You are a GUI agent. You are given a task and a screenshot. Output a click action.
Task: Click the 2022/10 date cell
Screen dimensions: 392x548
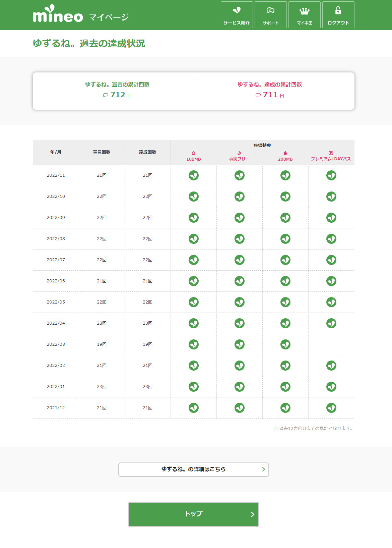coord(56,197)
